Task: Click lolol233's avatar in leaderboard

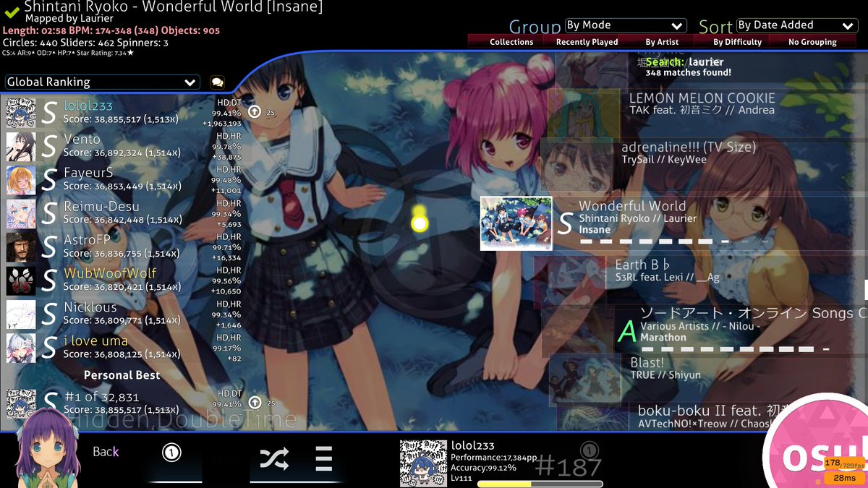Action: [x=21, y=113]
